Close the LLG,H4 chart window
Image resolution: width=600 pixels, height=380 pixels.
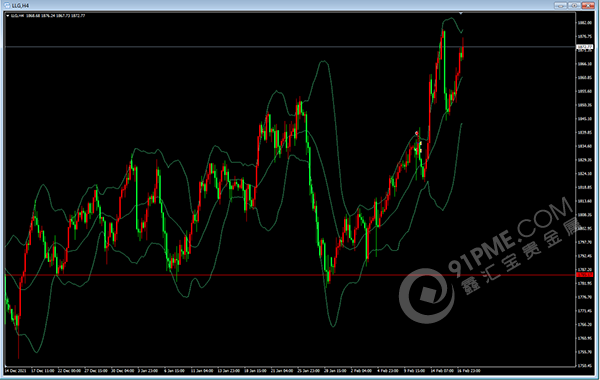point(588,5)
